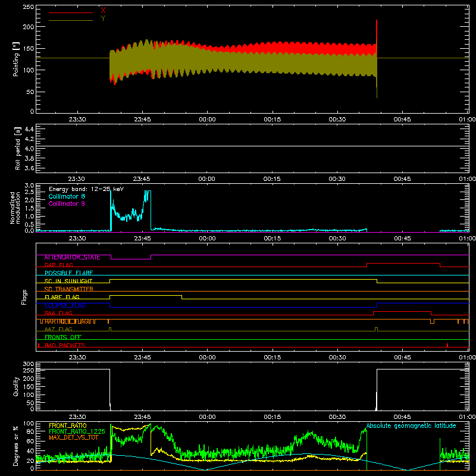The width and height of the screenshot is (476, 476).
Task: Click the 00:45 tick label under Flags plot
Action: (403, 358)
